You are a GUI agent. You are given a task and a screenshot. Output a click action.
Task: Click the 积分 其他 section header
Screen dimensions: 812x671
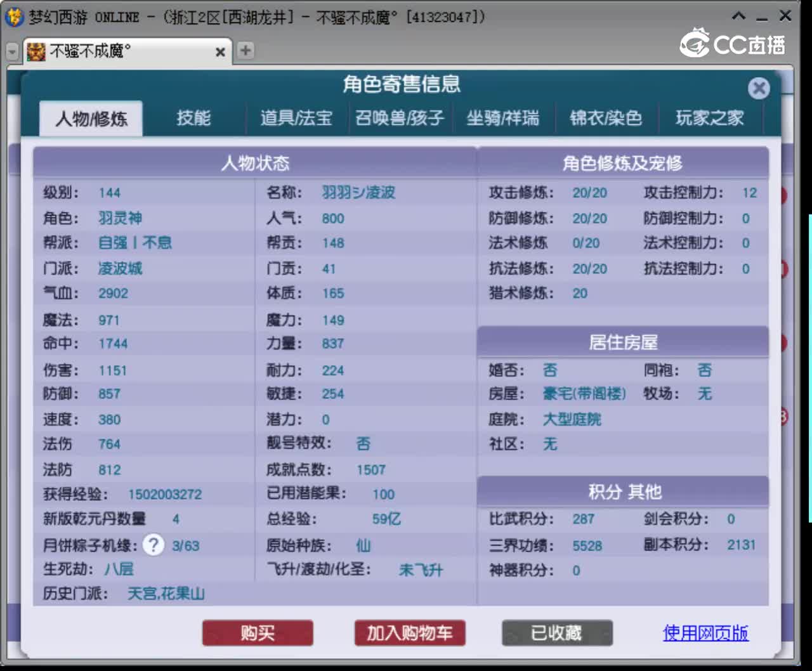623,492
